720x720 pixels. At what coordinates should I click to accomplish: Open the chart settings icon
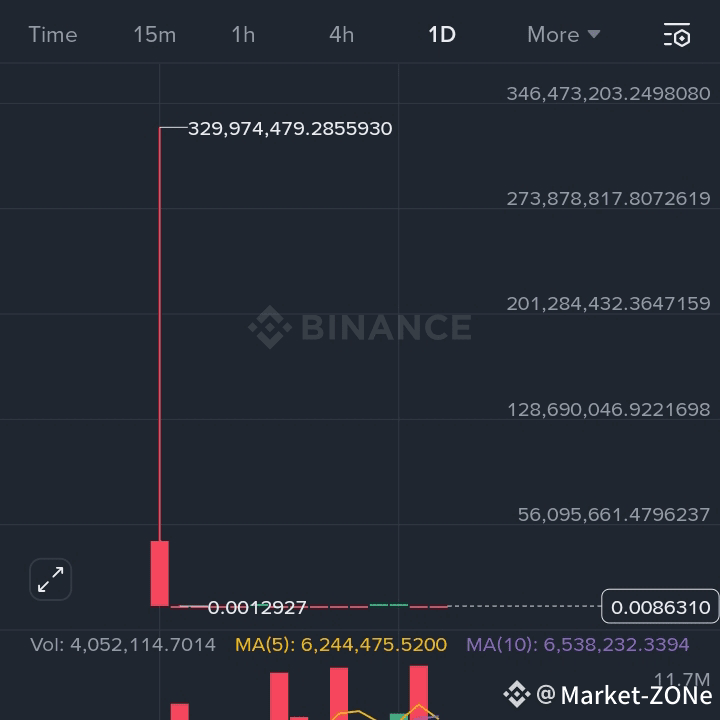(x=677, y=35)
